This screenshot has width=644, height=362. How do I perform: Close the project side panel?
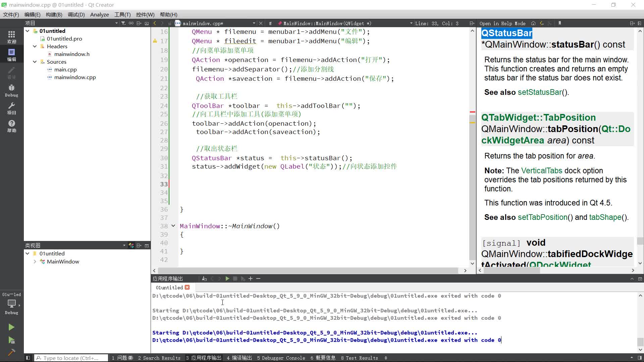click(x=147, y=23)
